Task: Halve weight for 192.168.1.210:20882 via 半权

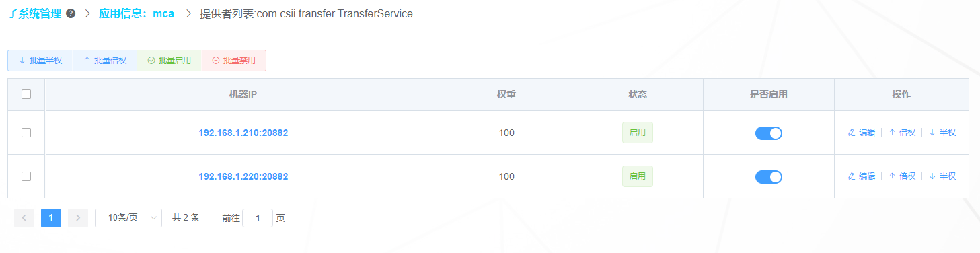Action: pos(942,133)
